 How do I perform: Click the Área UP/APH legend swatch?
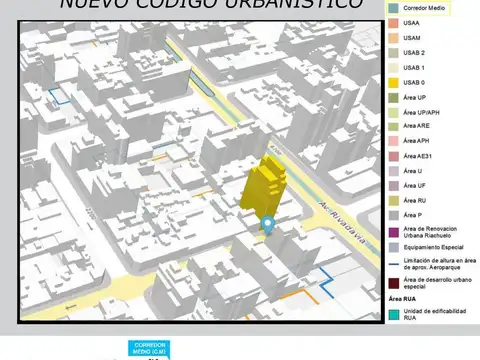[394, 112]
